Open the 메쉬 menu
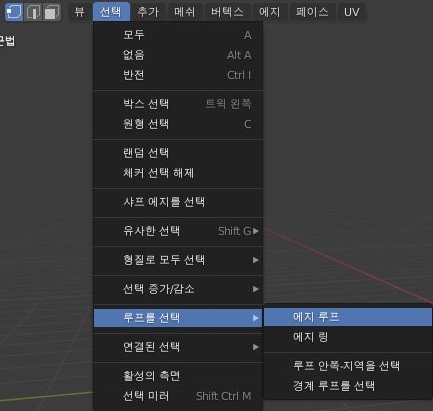This screenshot has height=411, width=433. coord(185,12)
